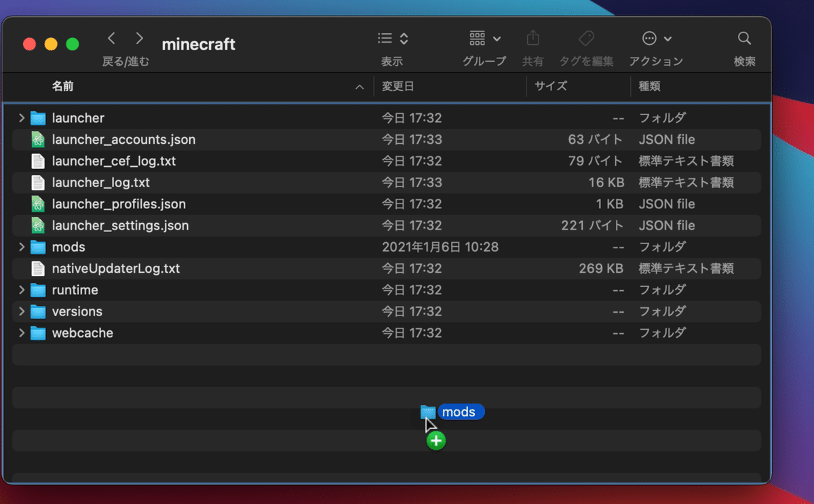This screenshot has height=504, width=814.
Task: Open the アクション ellipsis menu
Action: tap(656, 39)
